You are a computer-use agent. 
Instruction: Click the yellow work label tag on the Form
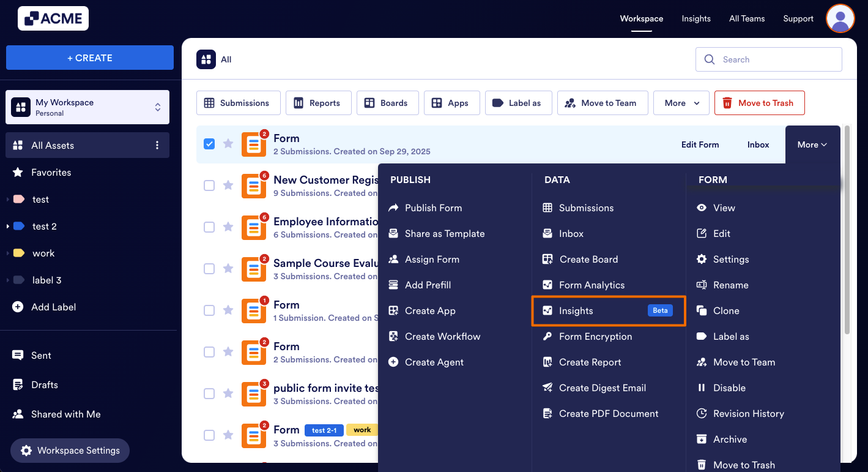pos(362,430)
